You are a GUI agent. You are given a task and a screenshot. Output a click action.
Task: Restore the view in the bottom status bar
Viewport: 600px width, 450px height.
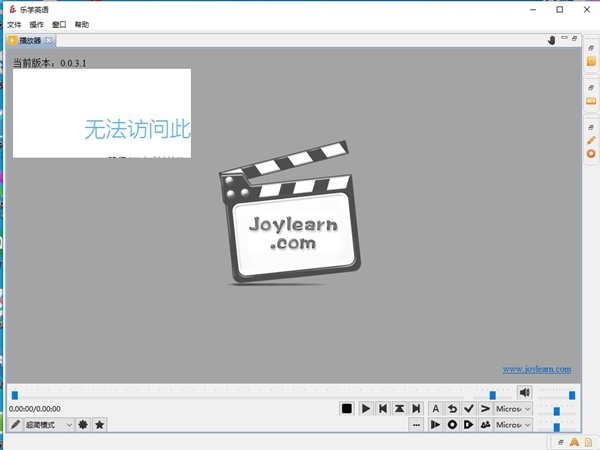561,442
